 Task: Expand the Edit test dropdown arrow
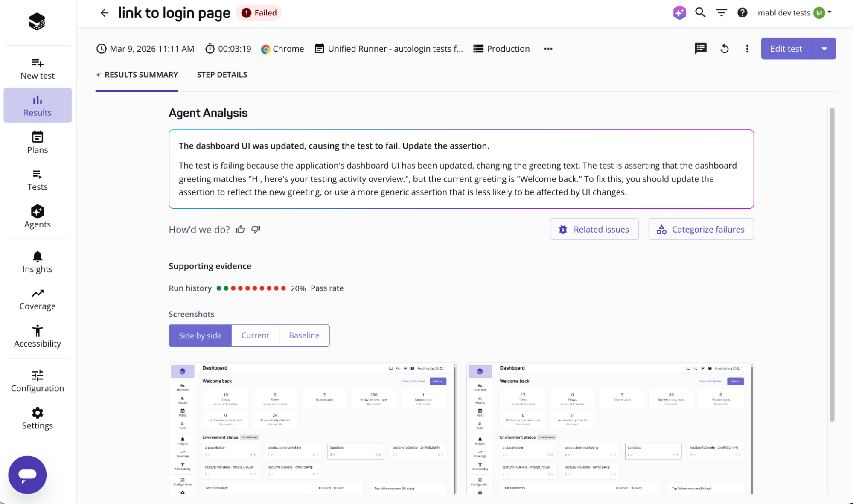coord(824,49)
